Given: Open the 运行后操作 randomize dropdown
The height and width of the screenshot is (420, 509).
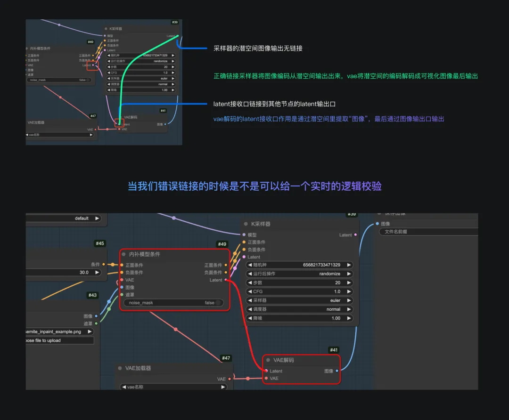Looking at the screenshot, I should (x=299, y=274).
